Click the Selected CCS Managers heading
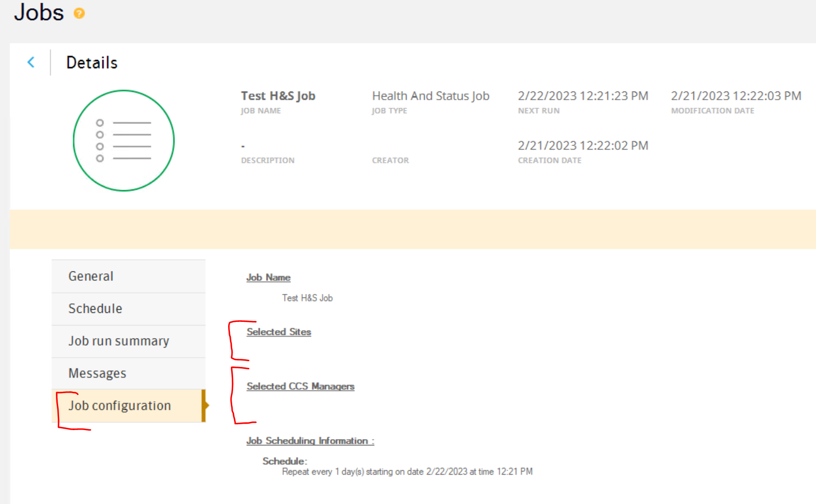Viewport: 816px width, 504px height. click(x=300, y=386)
